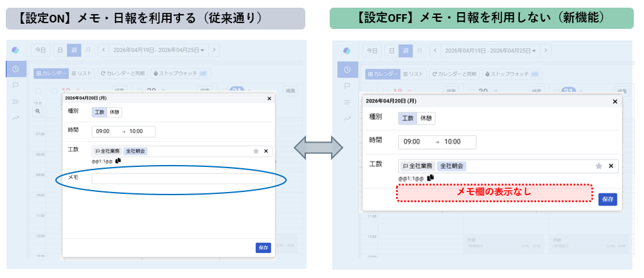Click 保存 button in the left dialog
This screenshot has height=278, width=644.
point(263,247)
